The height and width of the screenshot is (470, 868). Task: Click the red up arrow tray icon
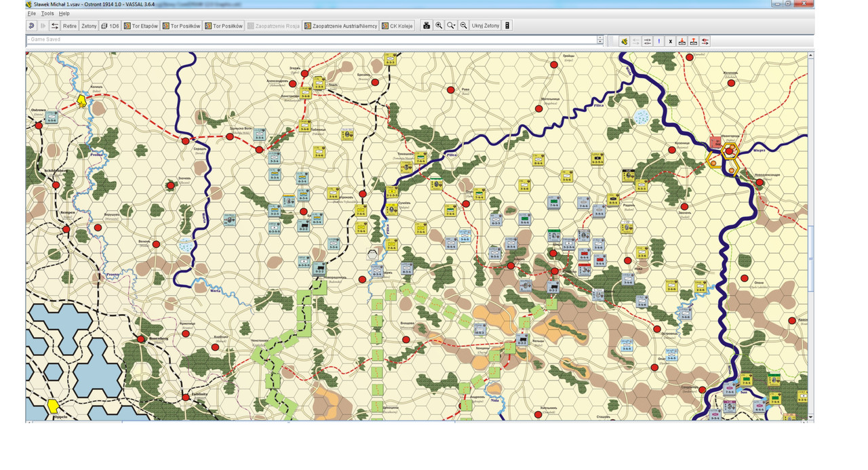pos(694,41)
